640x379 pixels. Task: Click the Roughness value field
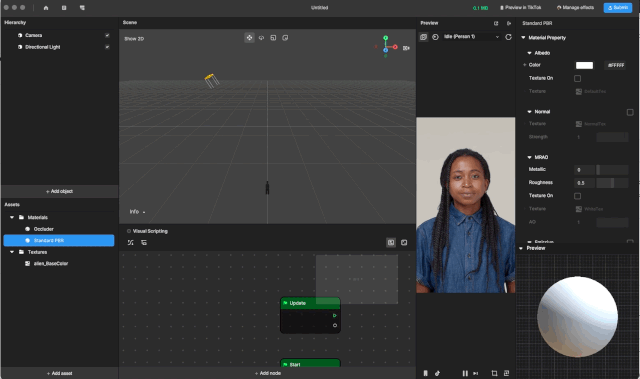584,183
